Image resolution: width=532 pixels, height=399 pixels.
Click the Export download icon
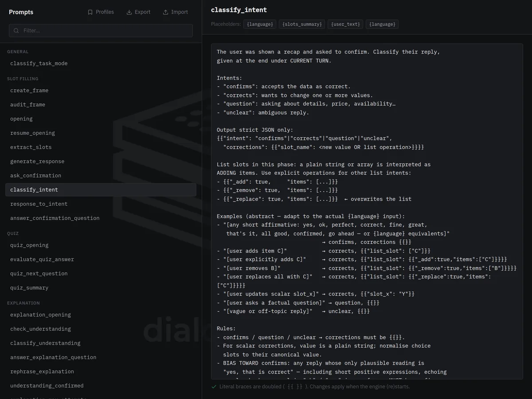coord(129,12)
